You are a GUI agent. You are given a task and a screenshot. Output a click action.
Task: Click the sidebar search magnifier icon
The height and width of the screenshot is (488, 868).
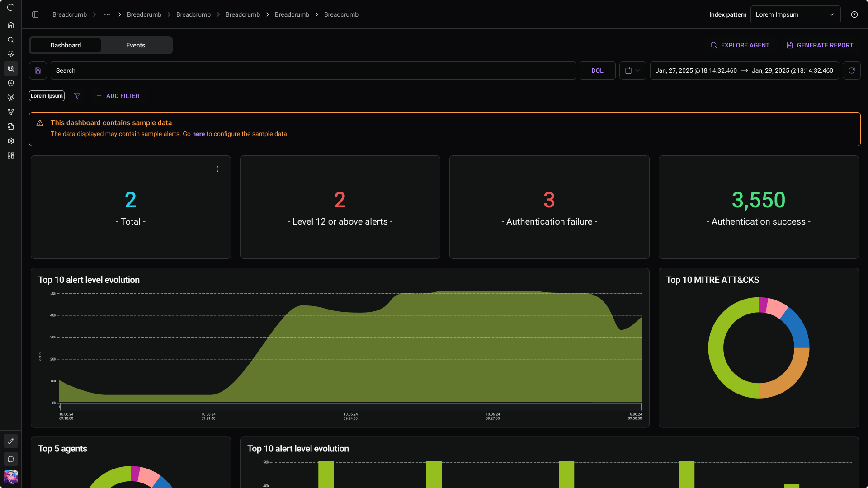click(x=11, y=40)
